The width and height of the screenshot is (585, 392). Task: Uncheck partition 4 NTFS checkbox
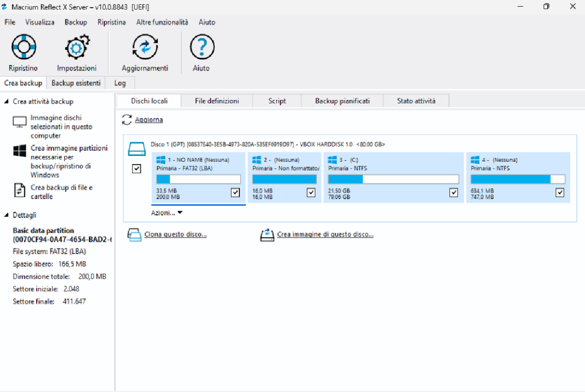pyautogui.click(x=560, y=192)
